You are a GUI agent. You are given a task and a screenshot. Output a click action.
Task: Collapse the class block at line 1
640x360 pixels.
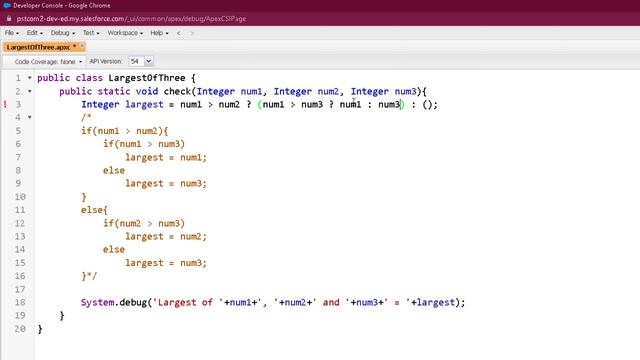click(30, 78)
